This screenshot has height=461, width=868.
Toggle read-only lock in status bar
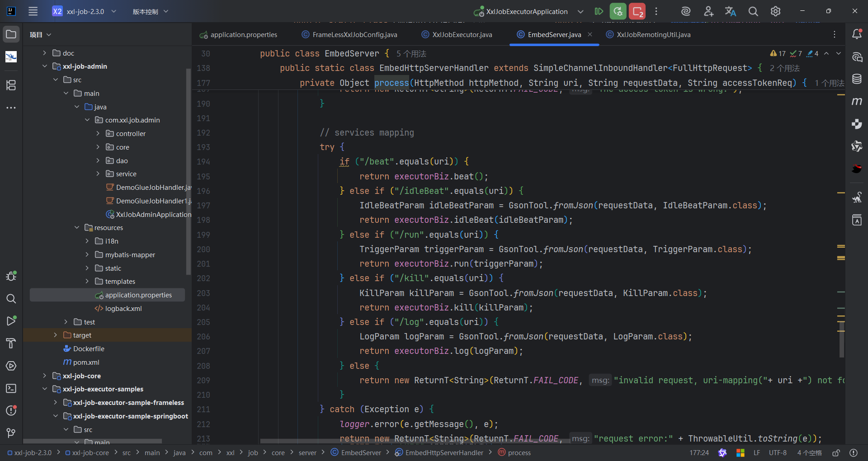coord(836,452)
